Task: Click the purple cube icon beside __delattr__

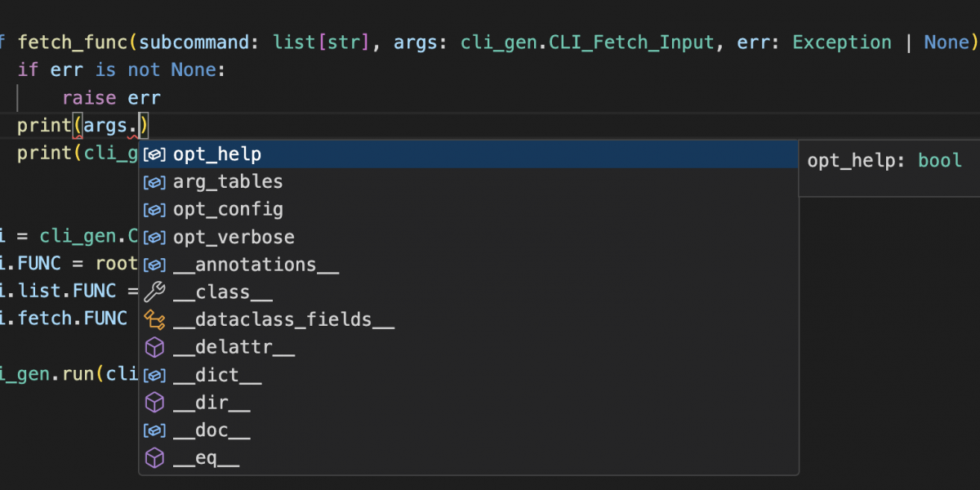Action: (x=154, y=348)
